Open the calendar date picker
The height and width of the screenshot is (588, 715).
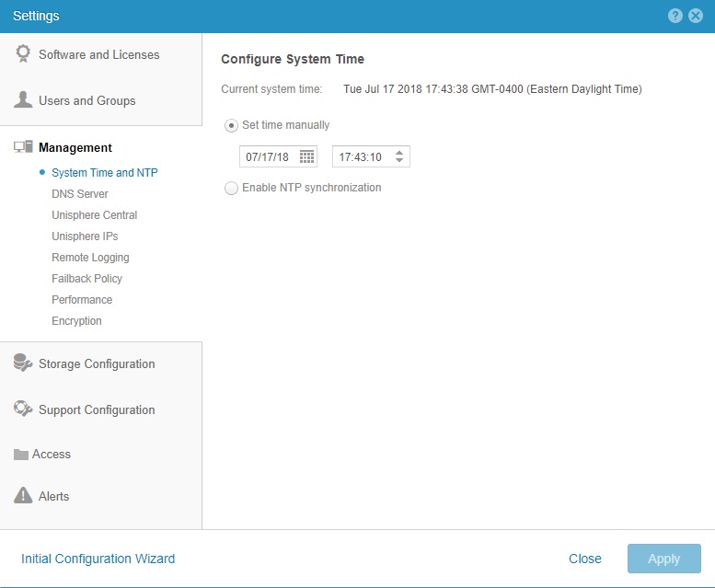pyautogui.click(x=307, y=156)
